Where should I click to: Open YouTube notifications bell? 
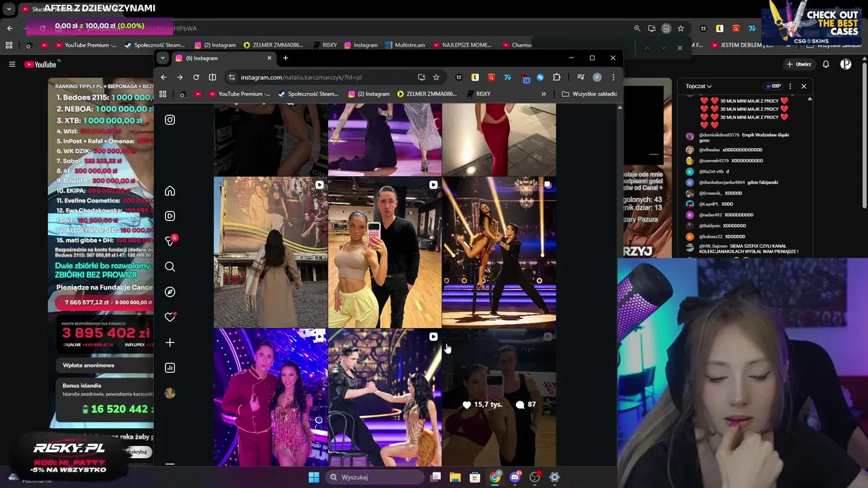[x=826, y=64]
